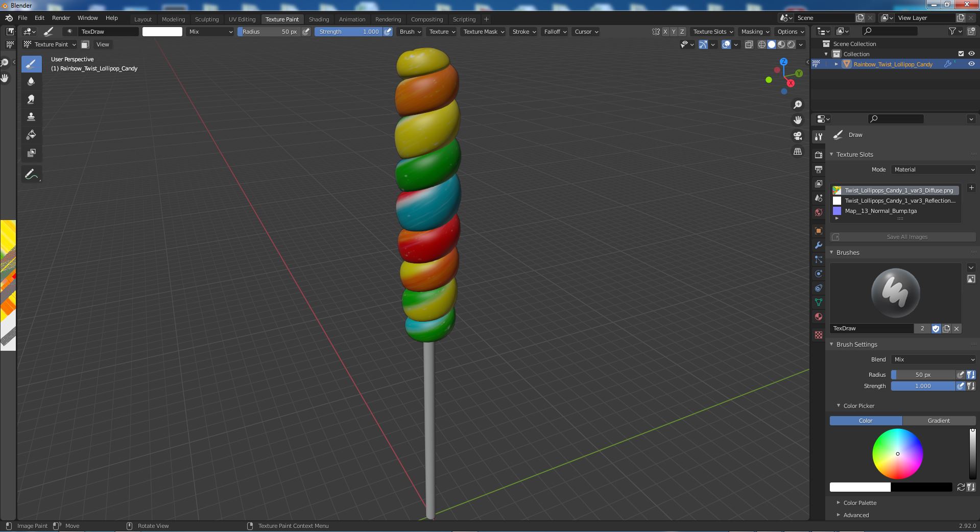The height and width of the screenshot is (532, 980).
Task: Click the viewport pan hand icon
Action: coord(798,120)
